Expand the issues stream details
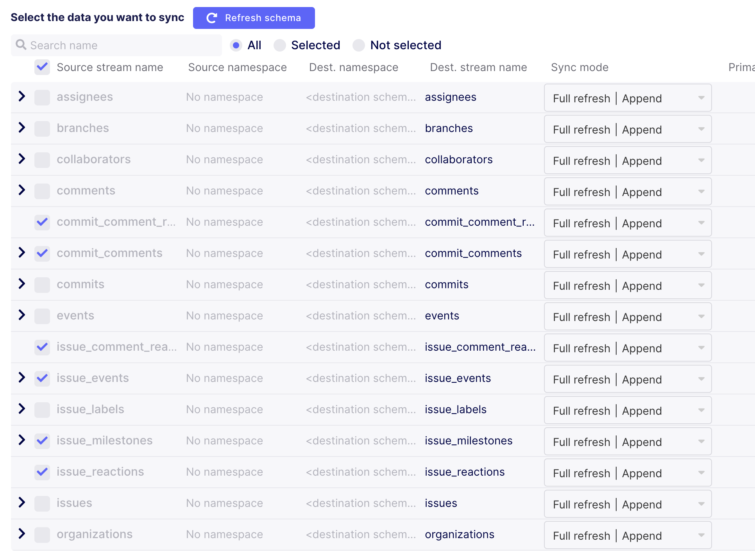The height and width of the screenshot is (560, 755). coord(21,503)
